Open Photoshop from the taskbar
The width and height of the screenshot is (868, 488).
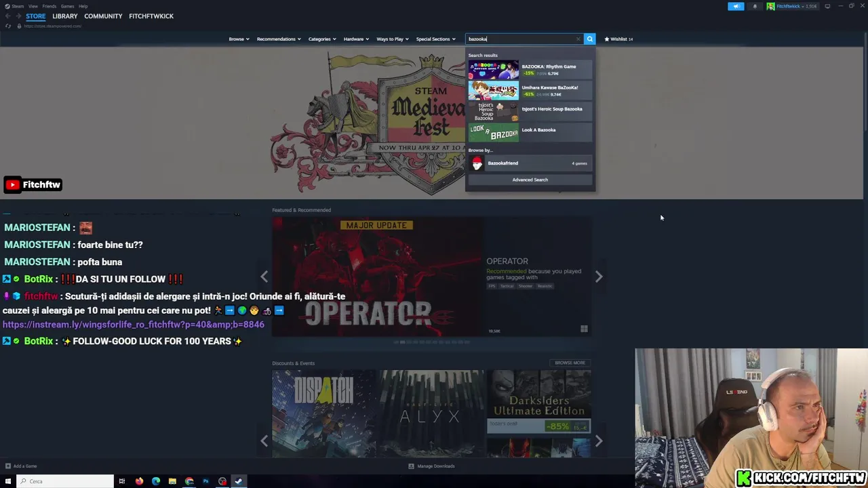[205, 481]
